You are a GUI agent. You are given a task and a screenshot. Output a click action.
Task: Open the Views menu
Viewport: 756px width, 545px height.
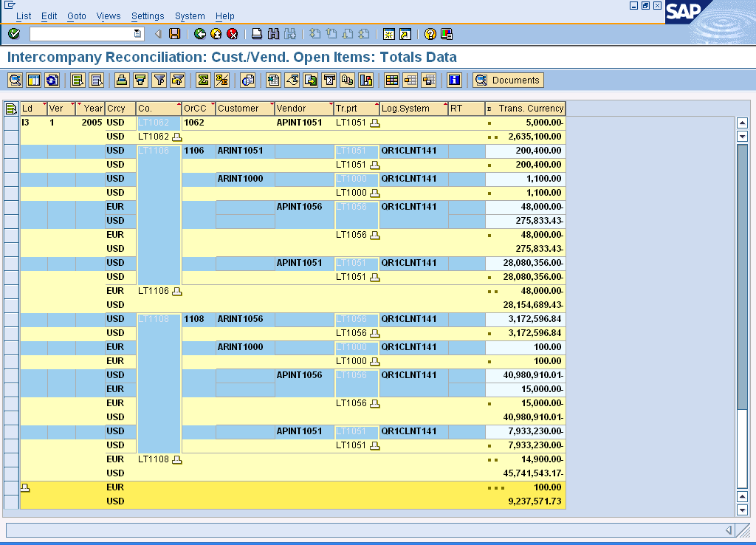[x=109, y=16]
